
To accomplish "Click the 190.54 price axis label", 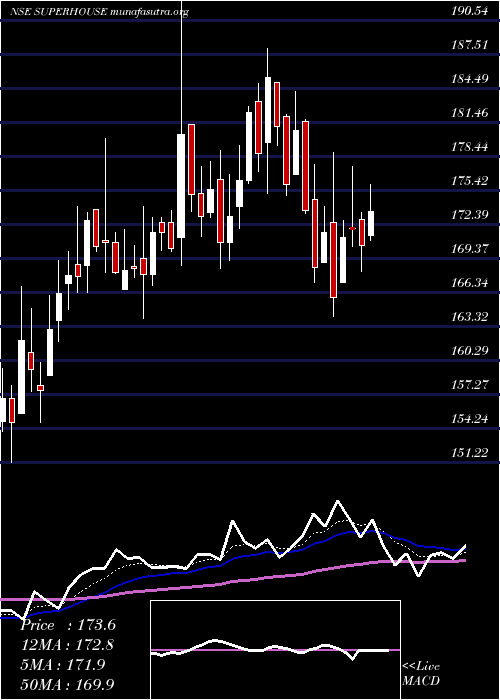I will coord(469,12).
